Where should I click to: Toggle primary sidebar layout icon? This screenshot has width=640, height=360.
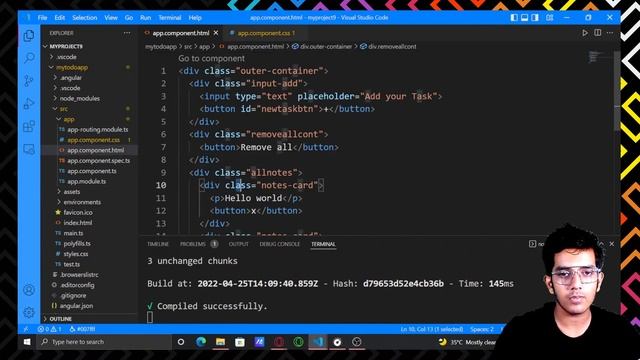(x=514, y=18)
